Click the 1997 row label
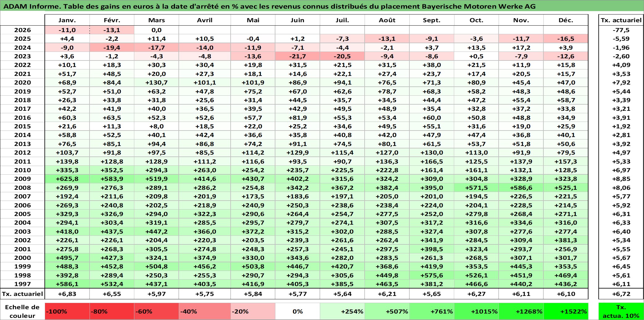The width and height of the screenshot is (644, 320). [23, 284]
